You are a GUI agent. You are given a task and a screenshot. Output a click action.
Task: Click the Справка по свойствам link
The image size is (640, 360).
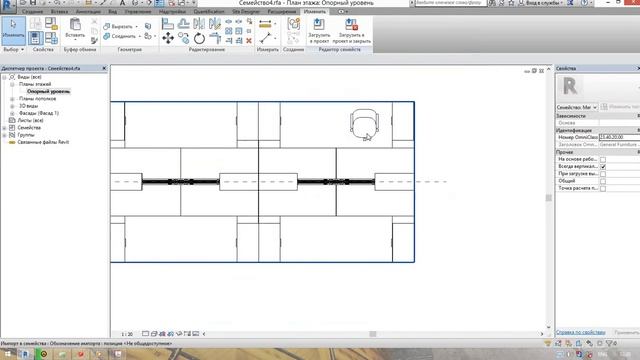tap(580, 332)
